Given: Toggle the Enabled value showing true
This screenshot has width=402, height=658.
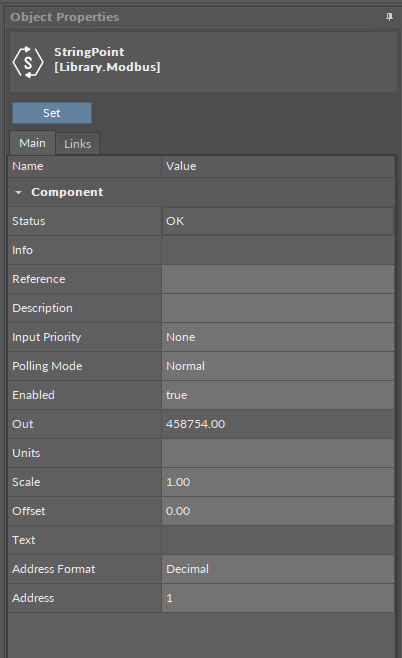Looking at the screenshot, I should [x=278, y=395].
